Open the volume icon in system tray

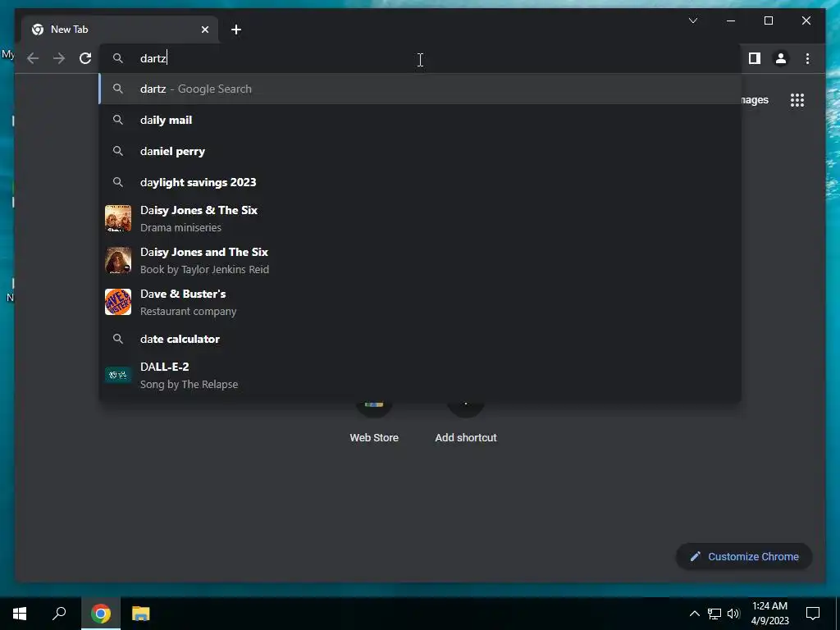(733, 614)
